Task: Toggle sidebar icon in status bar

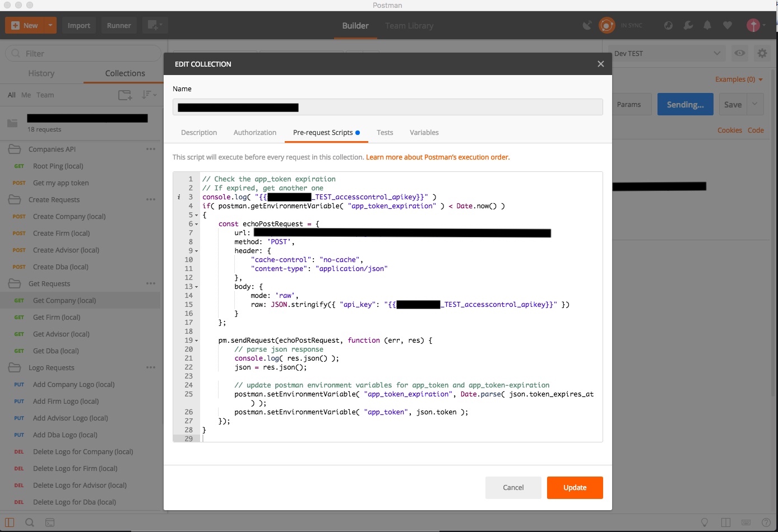Action: [10, 522]
